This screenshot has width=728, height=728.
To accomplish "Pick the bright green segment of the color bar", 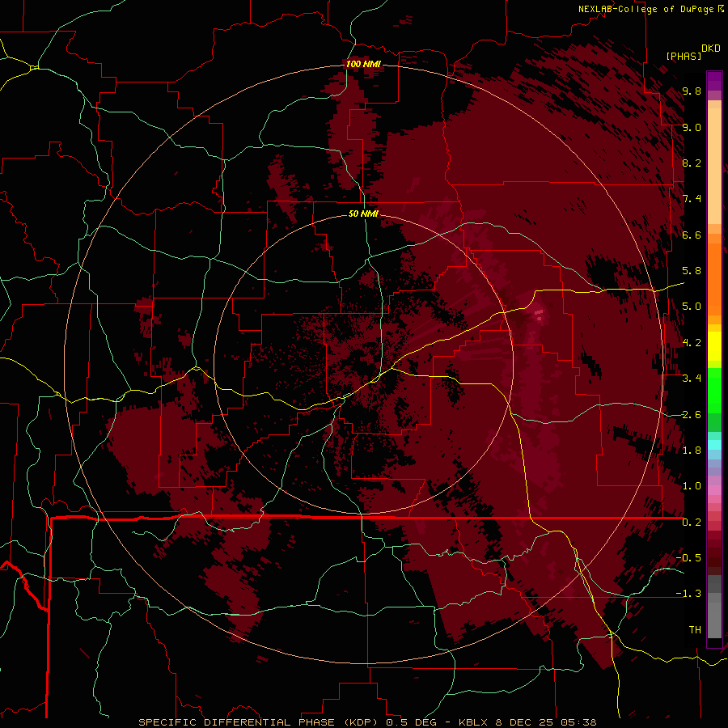I will (x=714, y=389).
